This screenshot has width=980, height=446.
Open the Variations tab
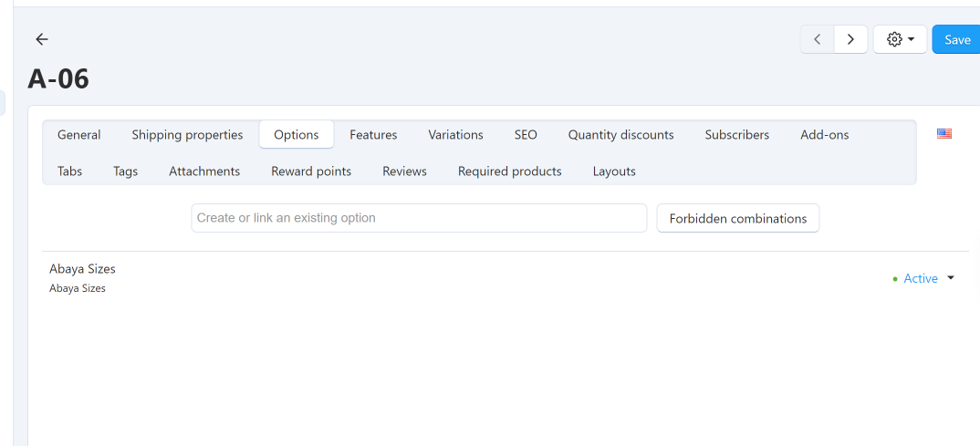(455, 135)
